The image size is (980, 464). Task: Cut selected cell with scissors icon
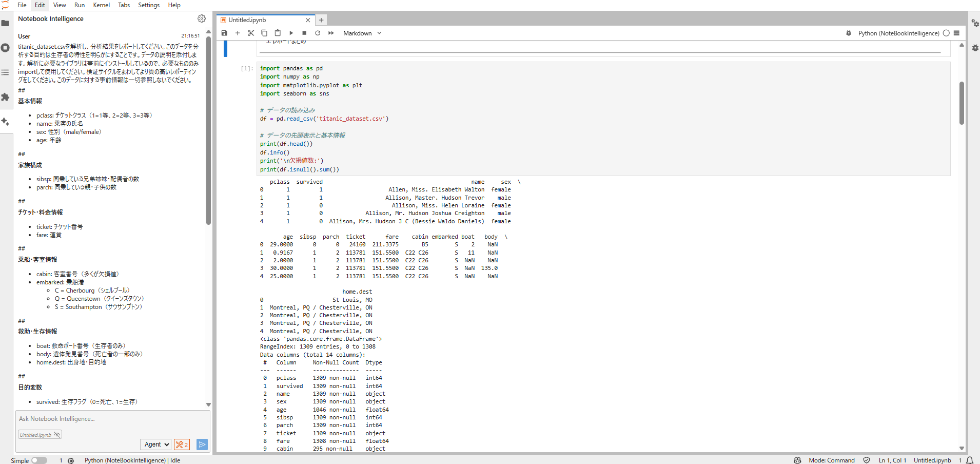coord(251,33)
